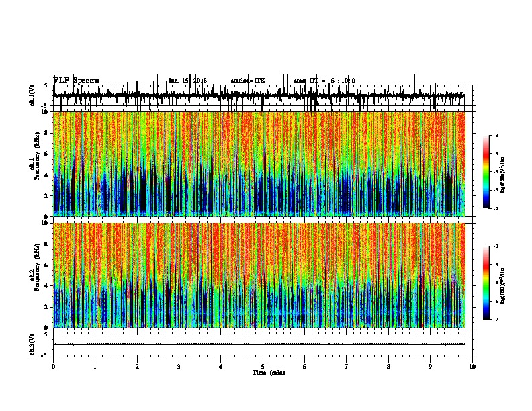This screenshot has height=411, width=532.
Task: Click the time axis tick label "1"
Action: (95, 367)
